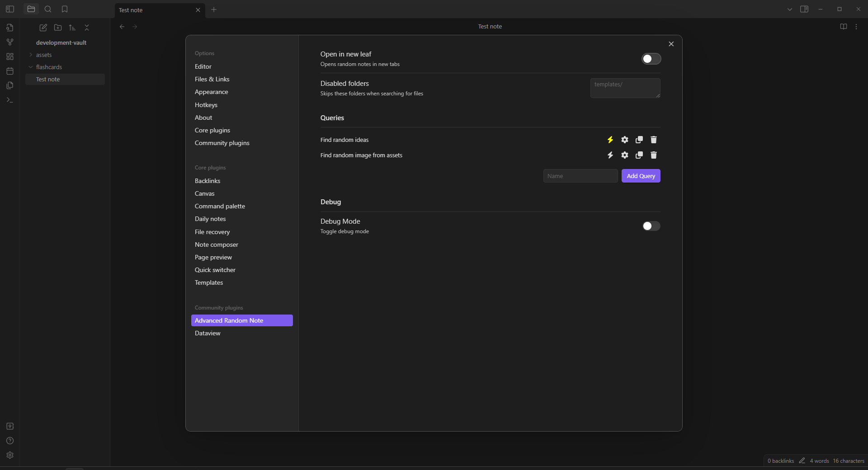Screen dimensions: 868x470
Task: Collapse all folders icon
Action: pyautogui.click(x=87, y=28)
